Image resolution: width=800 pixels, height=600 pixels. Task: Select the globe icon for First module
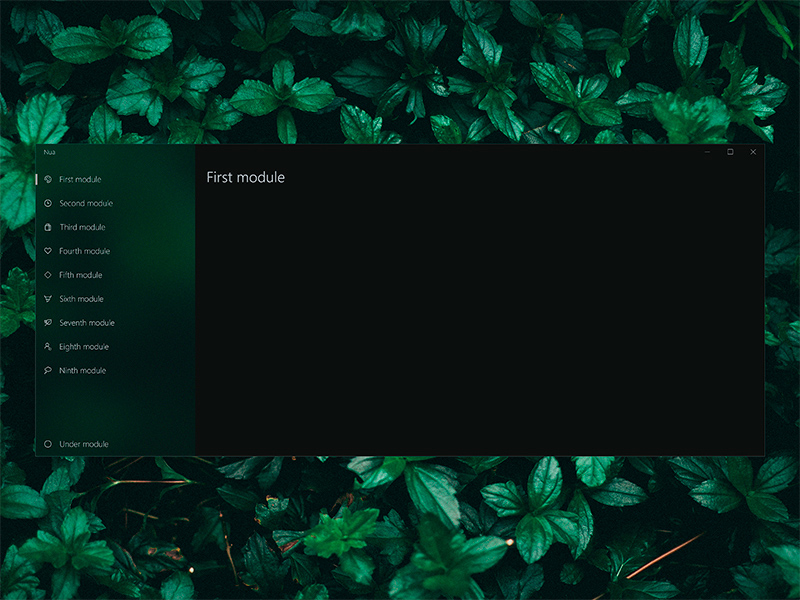47,179
